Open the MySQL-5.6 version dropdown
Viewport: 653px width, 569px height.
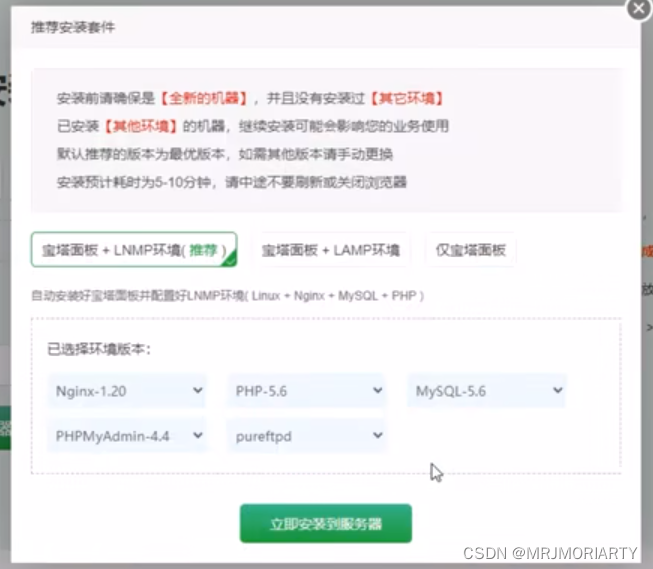click(x=486, y=391)
